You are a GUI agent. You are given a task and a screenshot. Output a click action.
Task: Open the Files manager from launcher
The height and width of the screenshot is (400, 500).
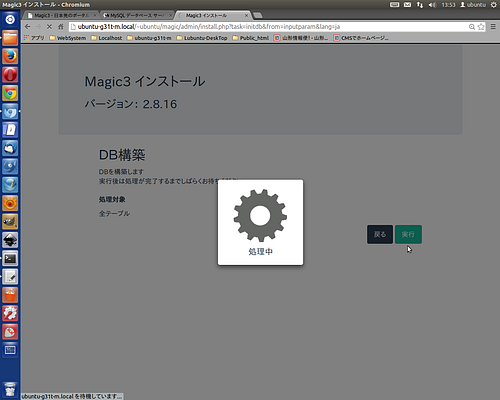click(10, 38)
